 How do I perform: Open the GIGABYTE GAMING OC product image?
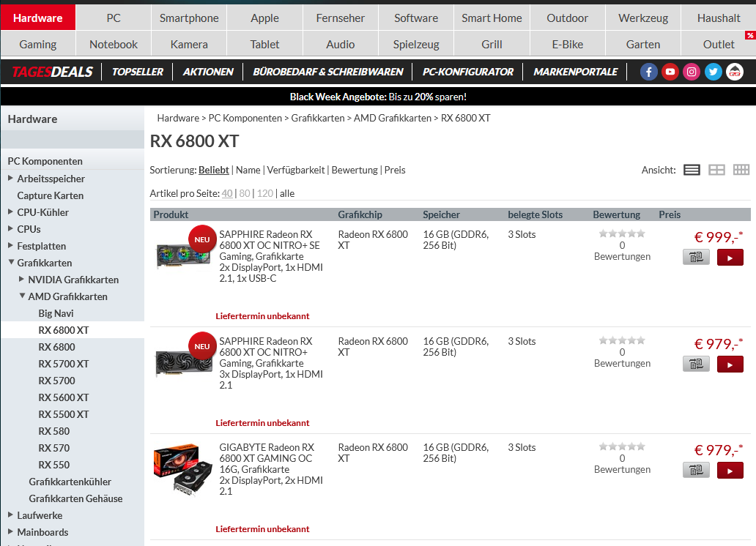(183, 469)
